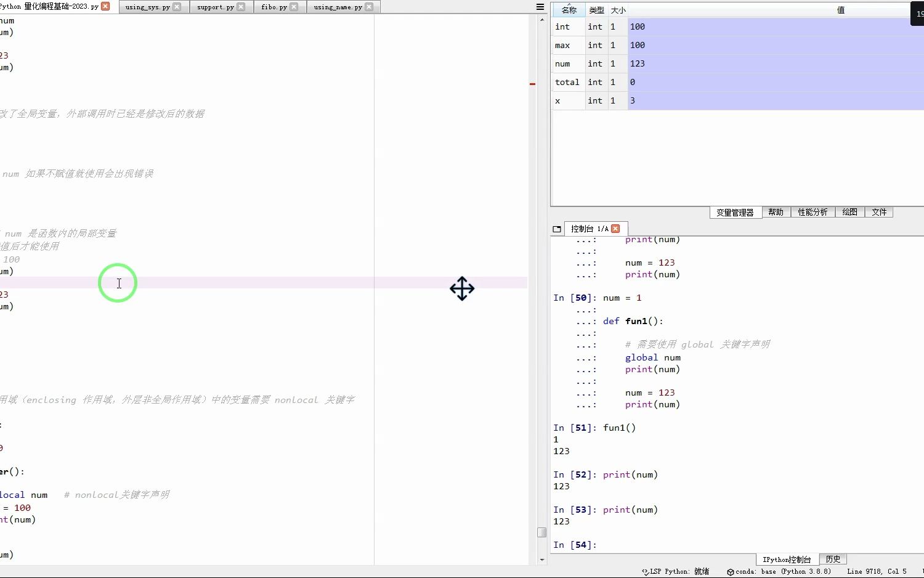Open the editor pane options hamburger menu
Image resolution: width=924 pixels, height=578 pixels.
[x=540, y=7]
